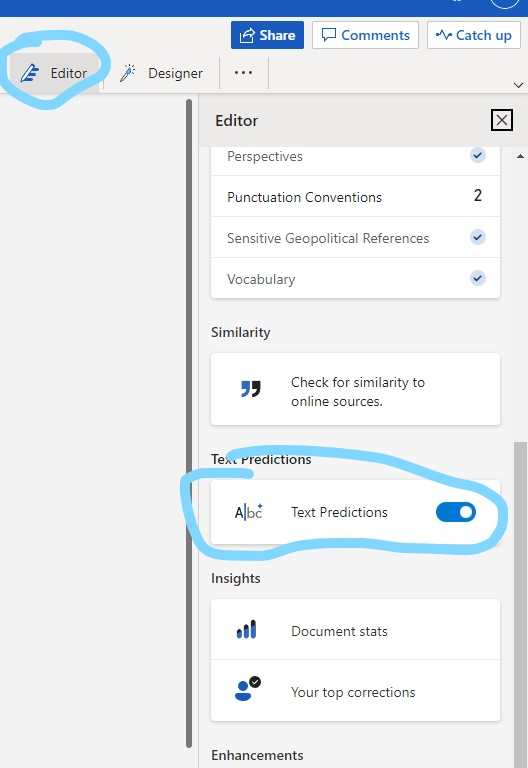The width and height of the screenshot is (528, 768).
Task: Click the Document stats bar chart icon
Action: click(246, 629)
